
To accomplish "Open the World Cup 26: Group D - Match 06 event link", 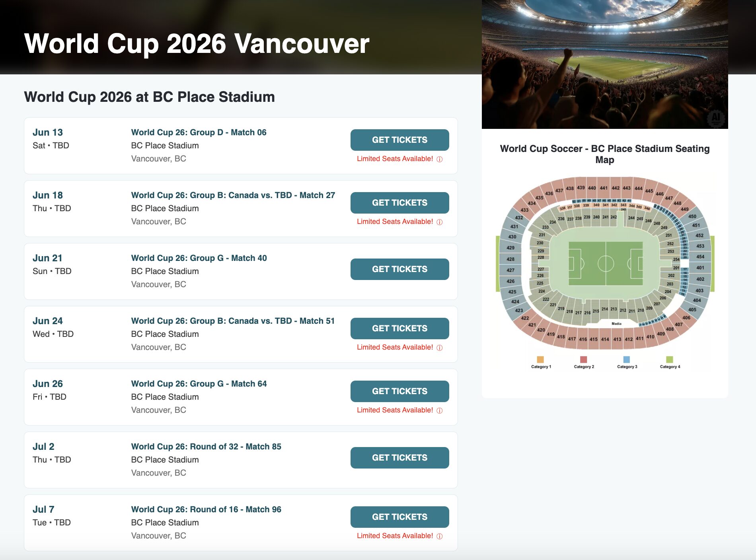I will (199, 132).
